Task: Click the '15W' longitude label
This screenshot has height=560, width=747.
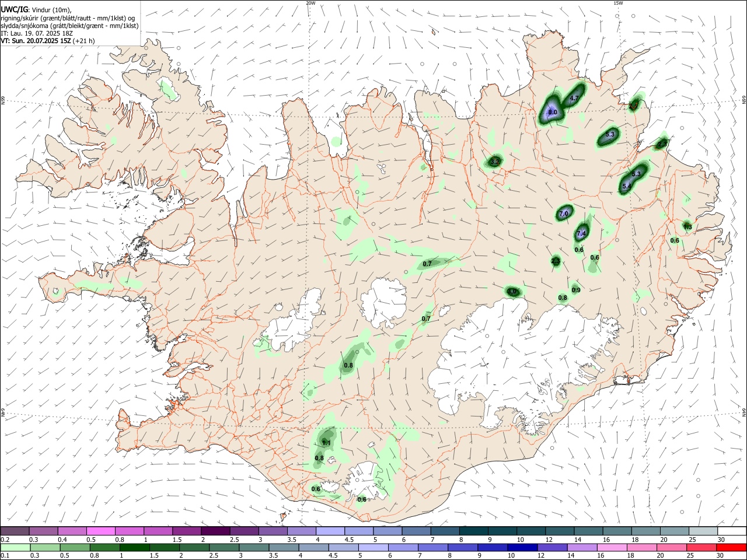Action: pos(618,3)
